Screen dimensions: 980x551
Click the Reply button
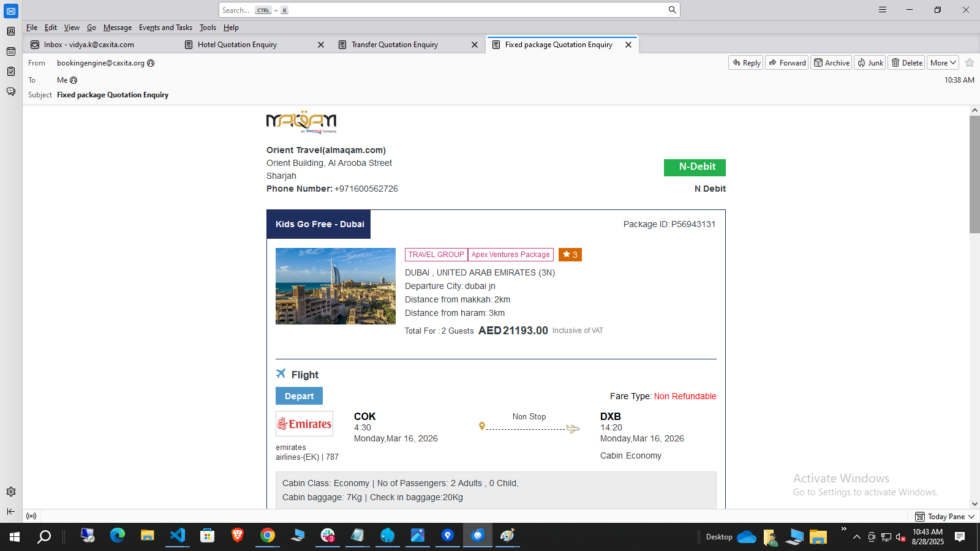(x=745, y=62)
